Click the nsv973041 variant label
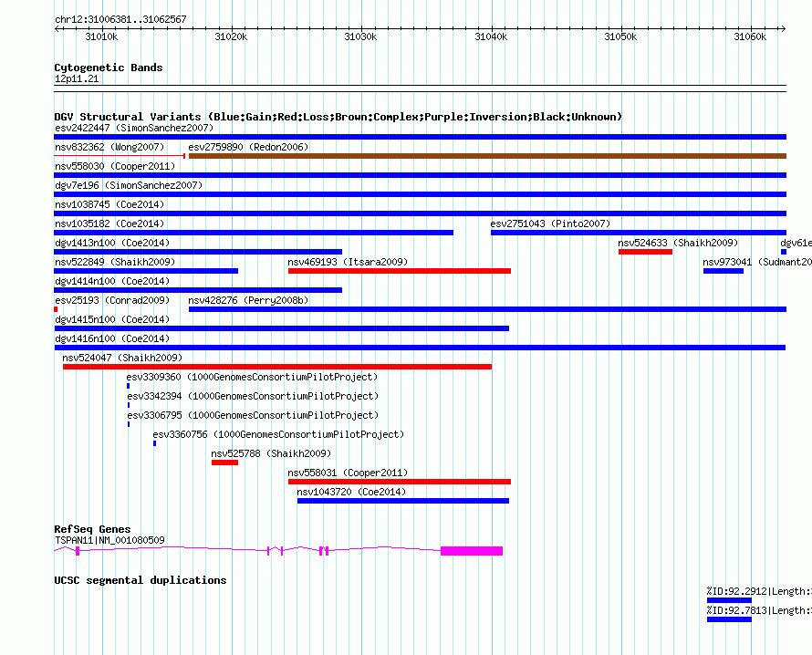This screenshot has height=655, width=812. 757,262
